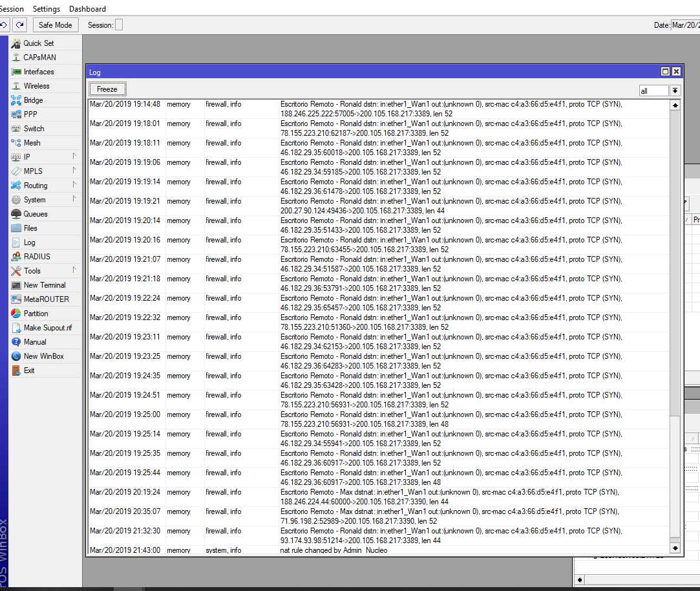Click the Date field in toolbar

coord(685,25)
